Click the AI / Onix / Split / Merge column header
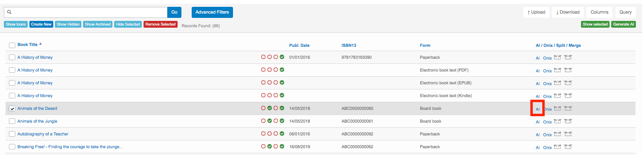 click(x=558, y=46)
